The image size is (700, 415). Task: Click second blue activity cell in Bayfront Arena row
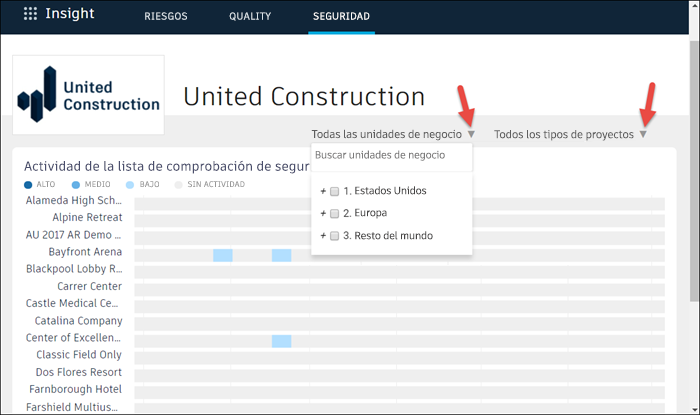point(282,255)
